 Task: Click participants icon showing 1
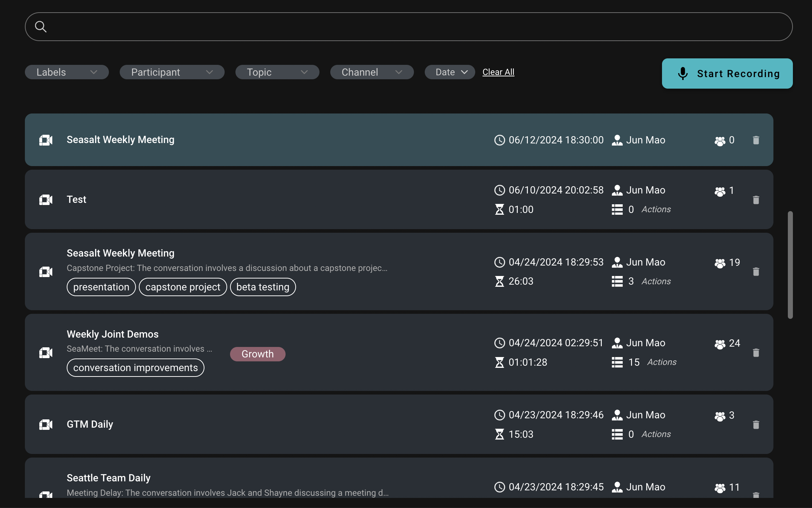(720, 191)
